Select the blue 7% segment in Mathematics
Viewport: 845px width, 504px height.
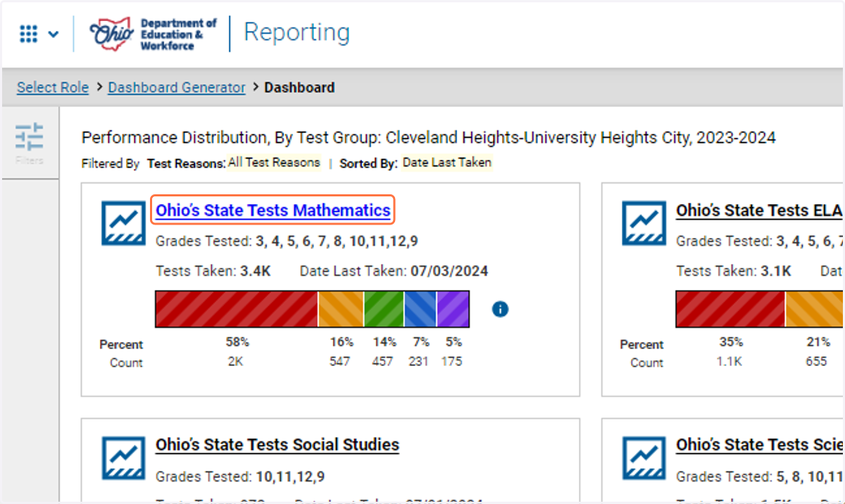click(x=420, y=309)
